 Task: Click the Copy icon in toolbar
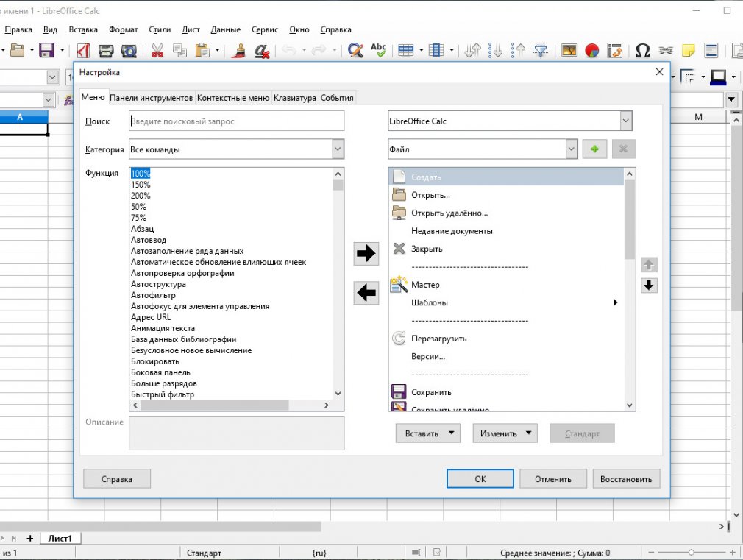[x=180, y=50]
